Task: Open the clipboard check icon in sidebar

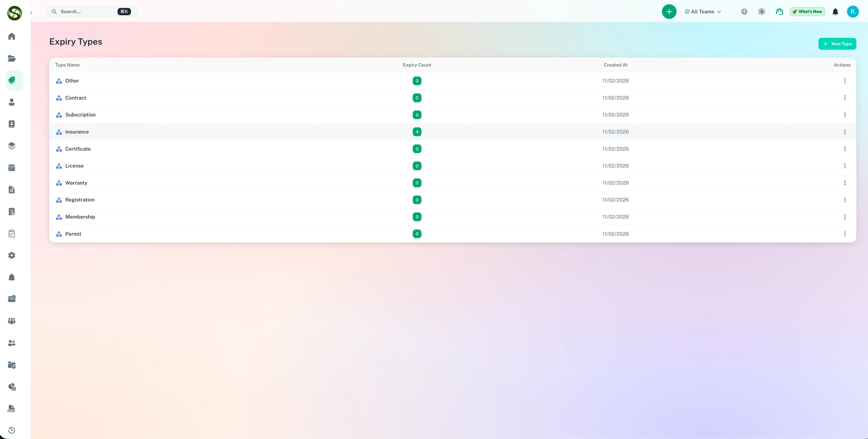Action: point(12,233)
